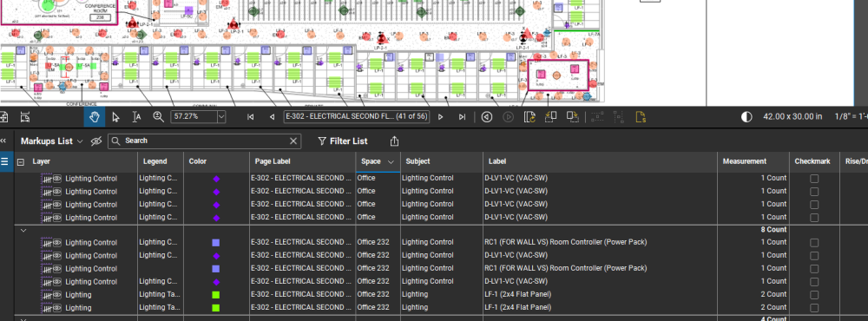Toggle the Dim Content half-circle icon
This screenshot has width=868, height=321.
tap(746, 117)
